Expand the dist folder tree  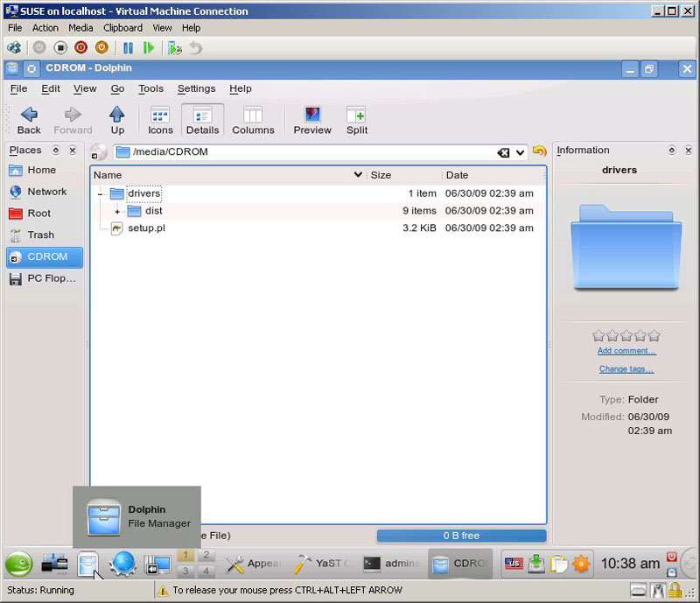(x=117, y=211)
